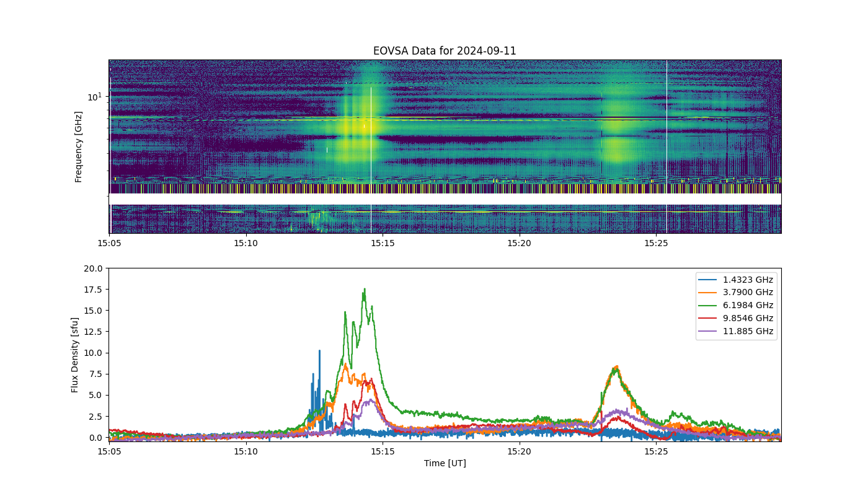
Task: Click the 'Flux Density [sfu]' axis label
Action: tap(75, 355)
